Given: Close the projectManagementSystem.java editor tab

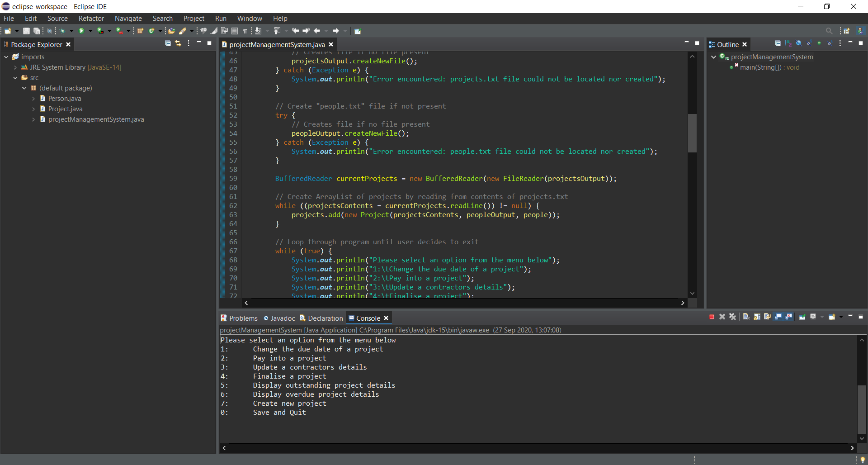Looking at the screenshot, I should tap(331, 44).
